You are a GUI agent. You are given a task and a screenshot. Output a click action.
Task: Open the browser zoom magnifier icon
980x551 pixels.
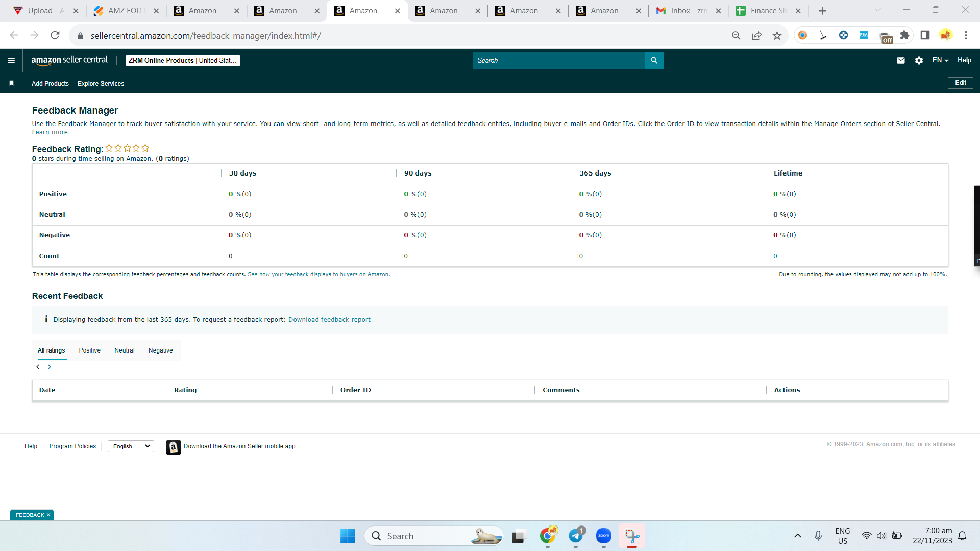[736, 35]
